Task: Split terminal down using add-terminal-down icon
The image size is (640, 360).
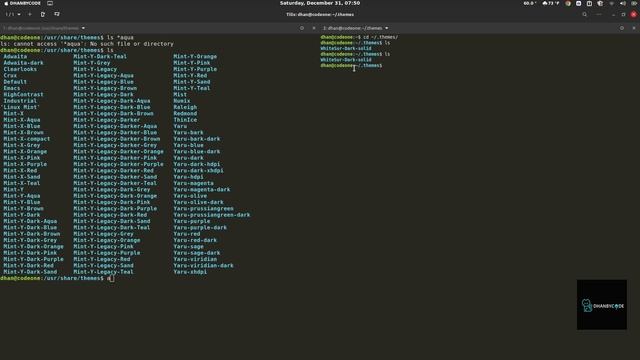Action: point(57,14)
